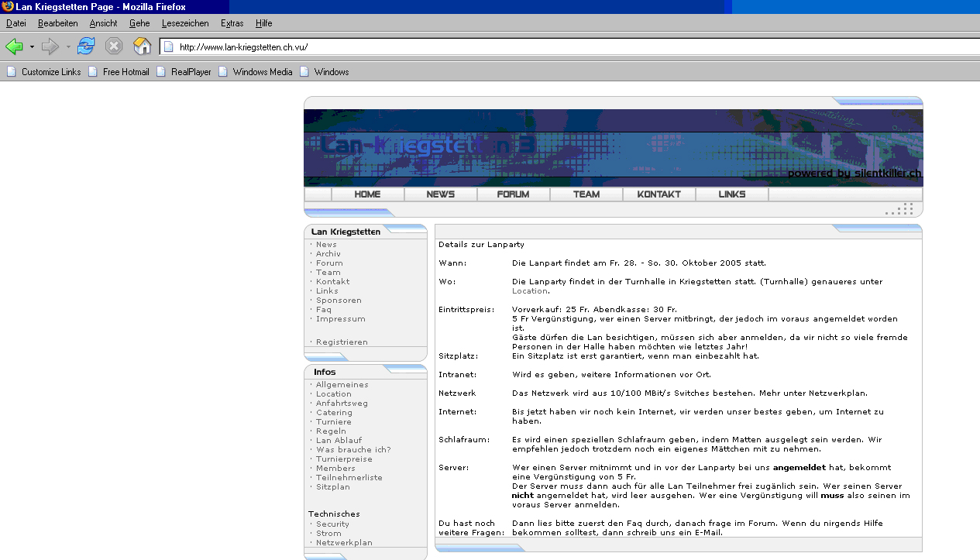Open Team link in the sidebar
The width and height of the screenshot is (980, 560).
(328, 273)
